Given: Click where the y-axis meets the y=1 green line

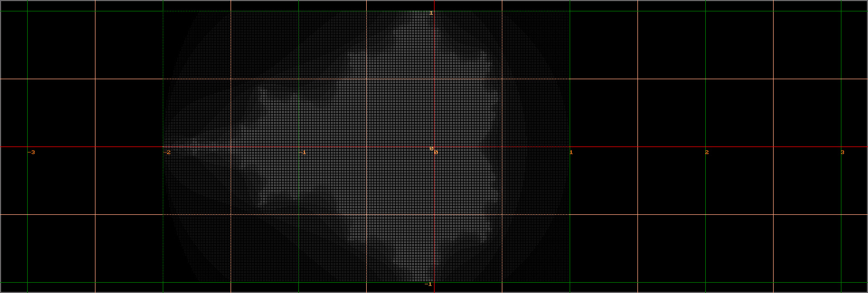Looking at the screenshot, I should [x=434, y=11].
